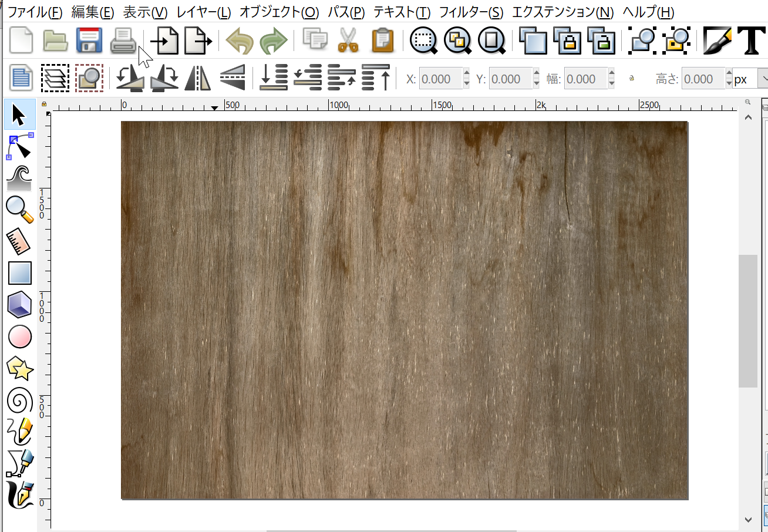Image resolution: width=768 pixels, height=532 pixels.
Task: Decrease the Y value using down arrow
Action: point(536,84)
